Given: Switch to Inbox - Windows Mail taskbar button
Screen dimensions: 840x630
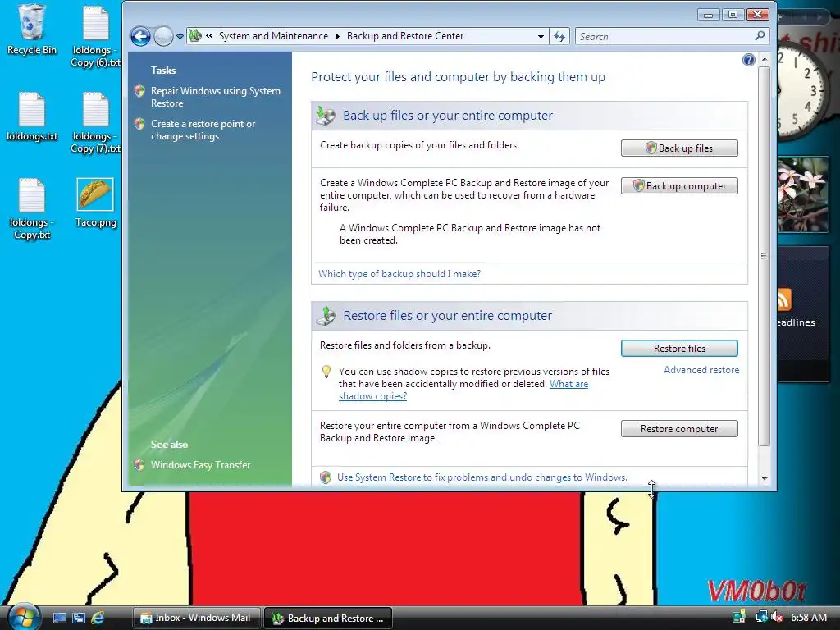Looking at the screenshot, I should coord(197,619).
